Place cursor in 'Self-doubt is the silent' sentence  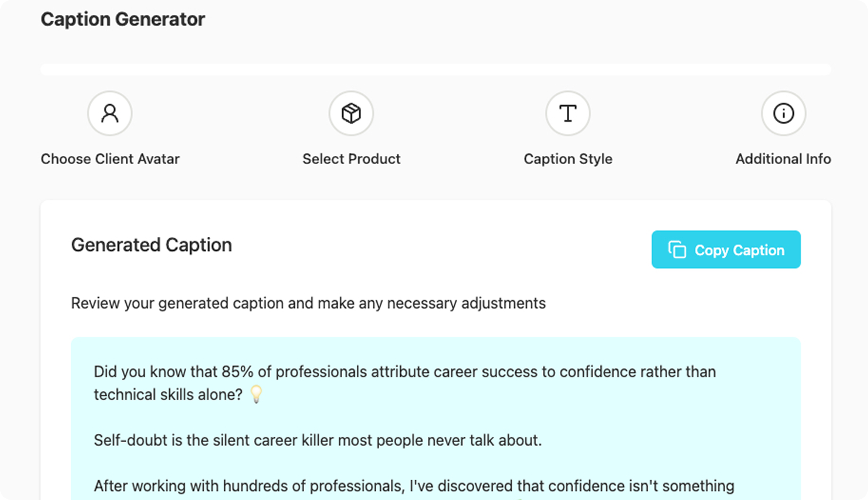tap(317, 440)
